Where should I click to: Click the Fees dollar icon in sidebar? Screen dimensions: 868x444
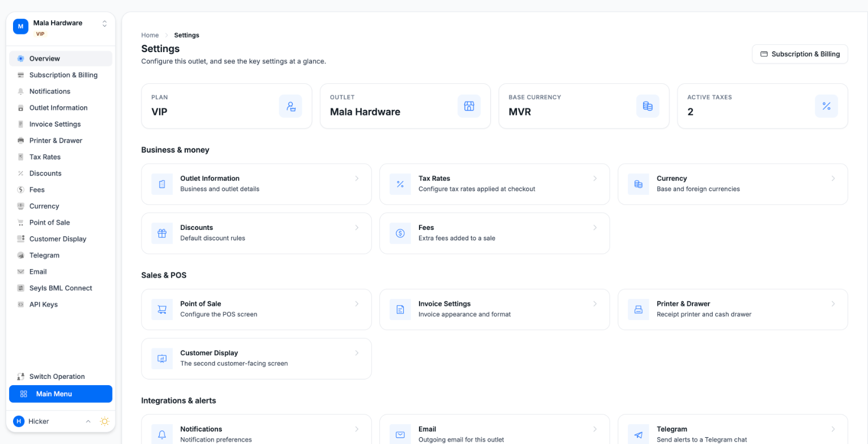20,190
